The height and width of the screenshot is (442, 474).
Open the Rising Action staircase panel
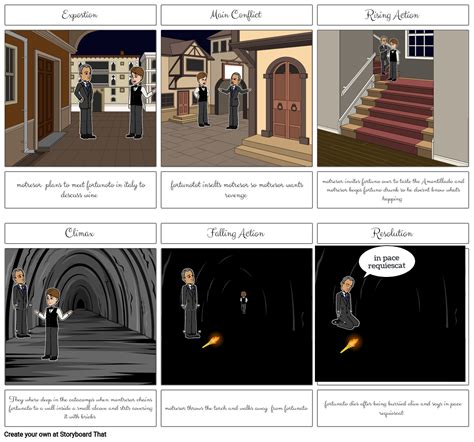[393, 98]
